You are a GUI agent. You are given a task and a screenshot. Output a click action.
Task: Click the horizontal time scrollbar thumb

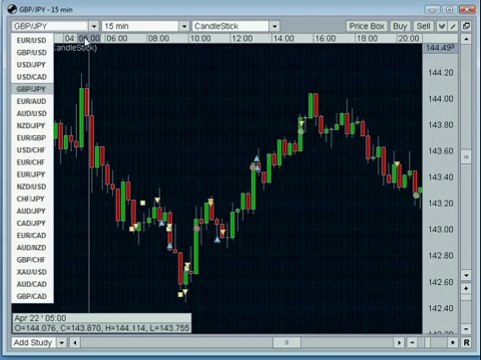[x=287, y=342]
